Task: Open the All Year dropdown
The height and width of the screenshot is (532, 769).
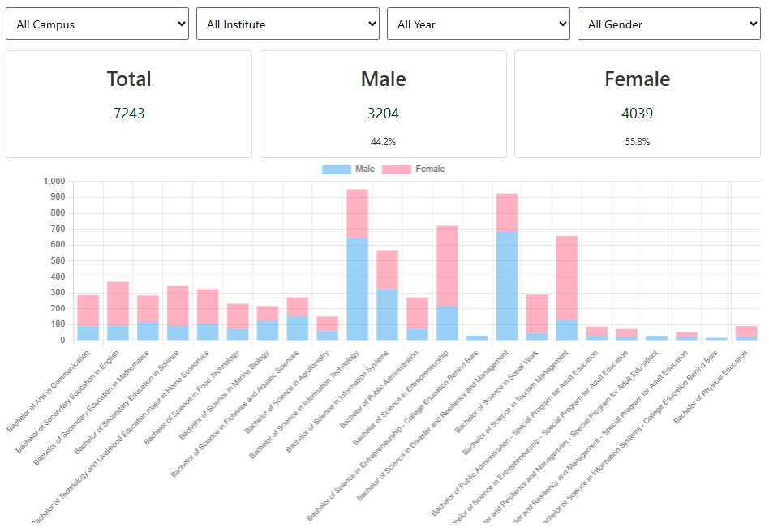Action: coord(478,24)
